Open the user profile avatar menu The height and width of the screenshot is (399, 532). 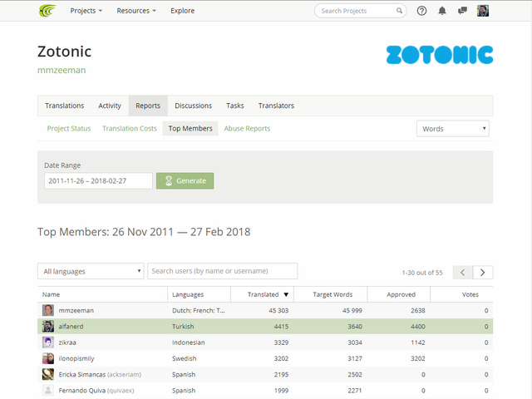pyautogui.click(x=483, y=11)
